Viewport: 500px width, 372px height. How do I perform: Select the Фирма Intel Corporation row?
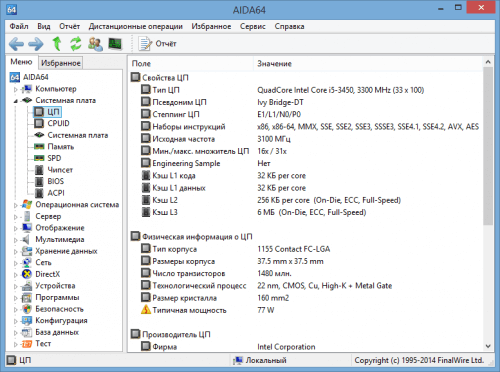pos(305,347)
